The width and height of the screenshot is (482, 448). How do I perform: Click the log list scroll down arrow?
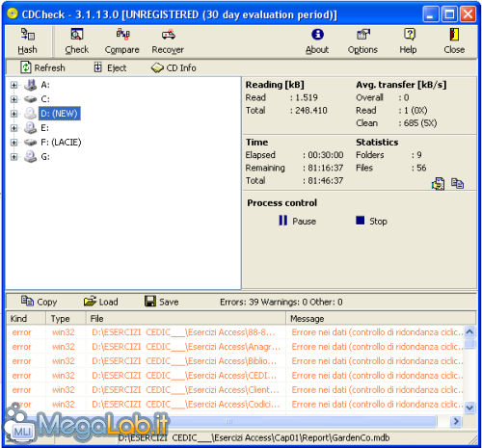click(469, 408)
